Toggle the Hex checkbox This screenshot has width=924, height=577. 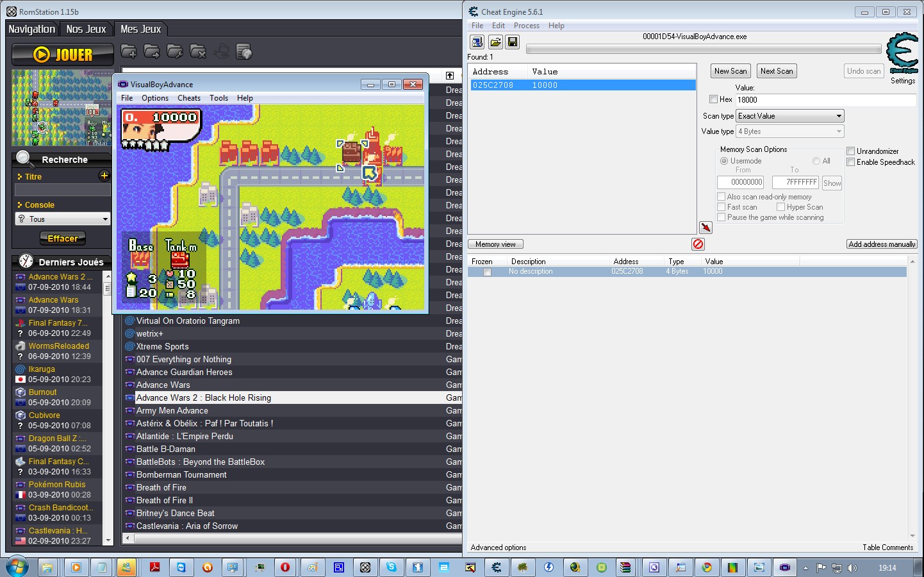pos(713,99)
